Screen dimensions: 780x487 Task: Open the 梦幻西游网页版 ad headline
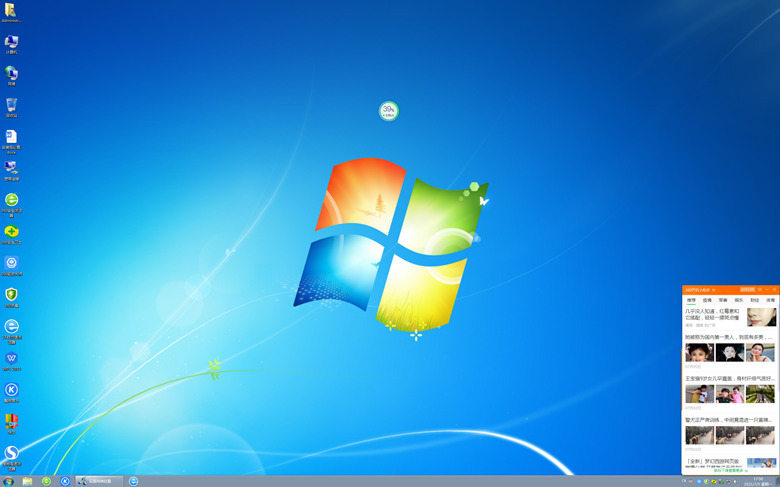point(712,462)
